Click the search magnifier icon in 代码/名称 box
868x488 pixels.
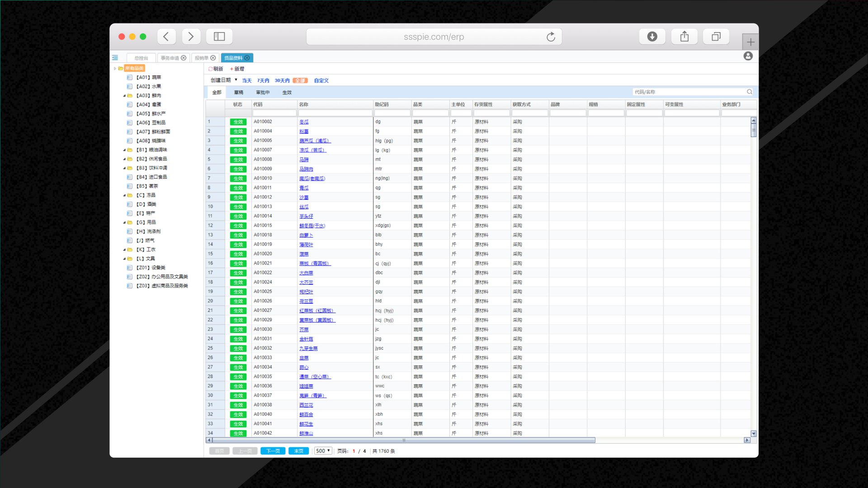(x=750, y=92)
